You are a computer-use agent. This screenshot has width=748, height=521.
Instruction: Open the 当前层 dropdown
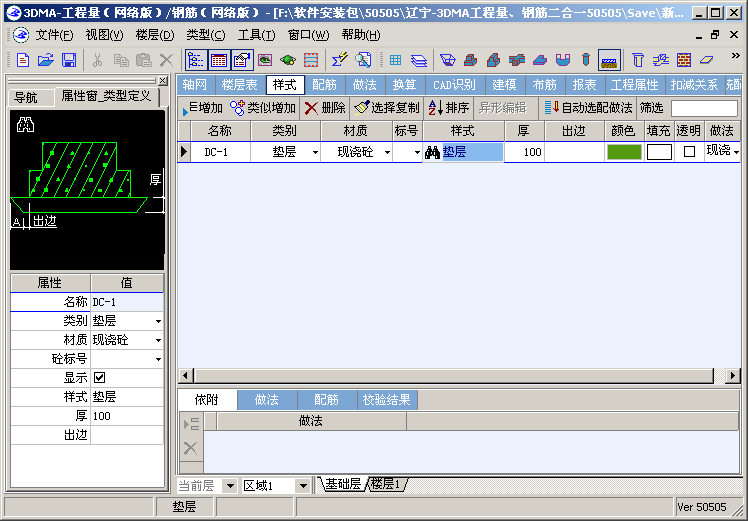[x=230, y=486]
